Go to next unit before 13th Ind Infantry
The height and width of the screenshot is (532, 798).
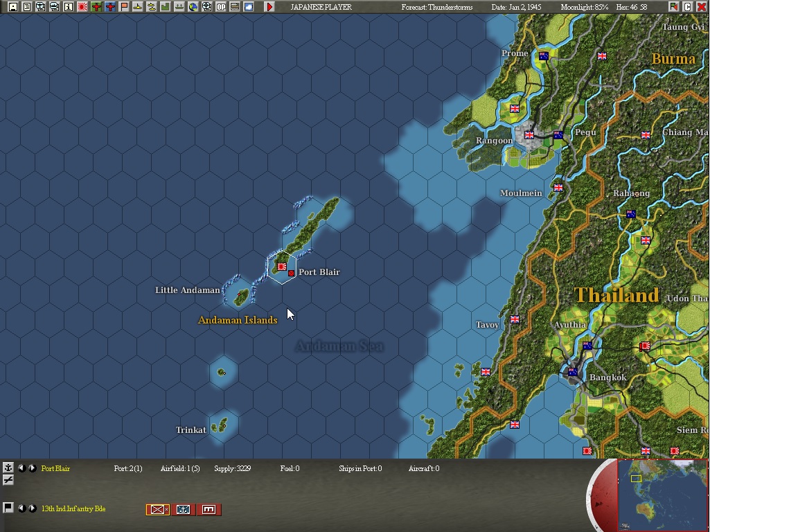point(32,508)
